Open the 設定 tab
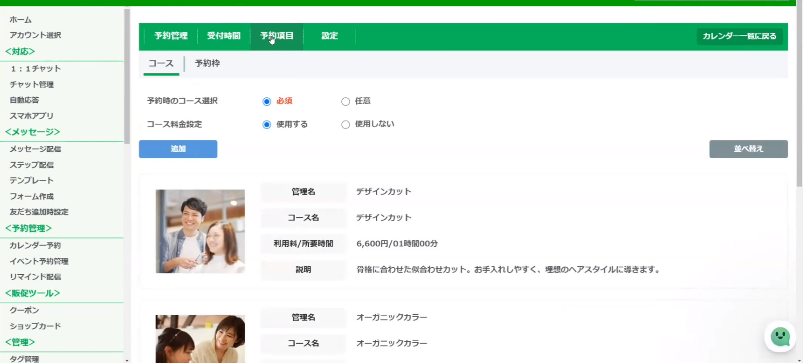 pos(329,36)
